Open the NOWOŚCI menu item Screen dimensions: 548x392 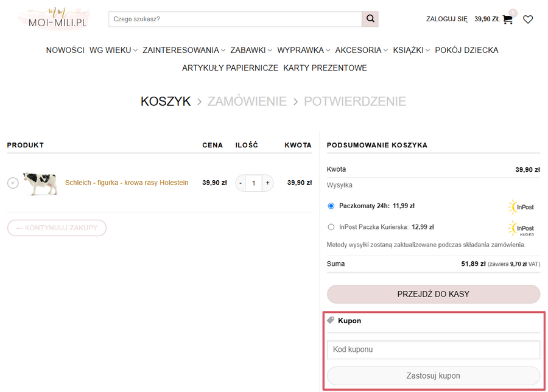pos(65,50)
